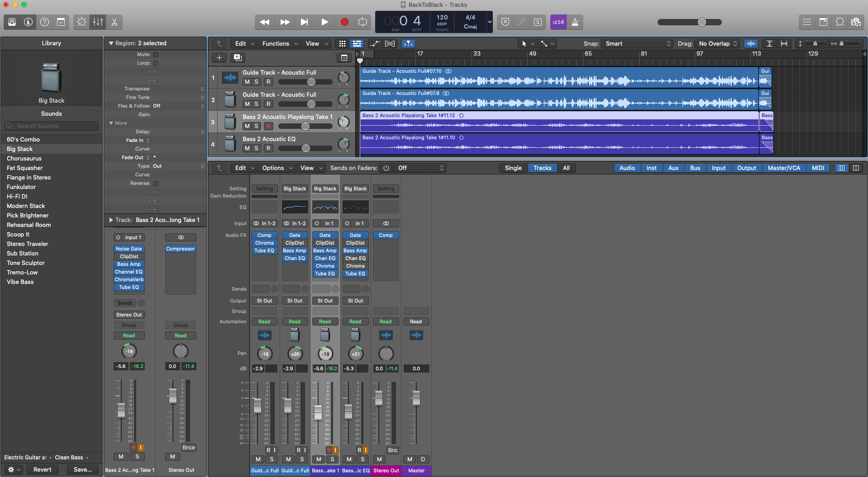
Task: Open Sends on Faders Off dropdown
Action: coord(419,168)
